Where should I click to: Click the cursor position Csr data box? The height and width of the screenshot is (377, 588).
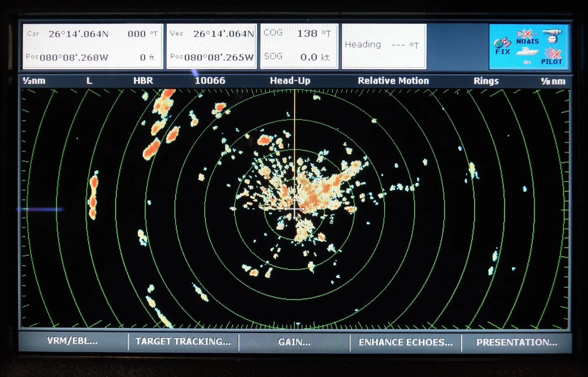93,46
